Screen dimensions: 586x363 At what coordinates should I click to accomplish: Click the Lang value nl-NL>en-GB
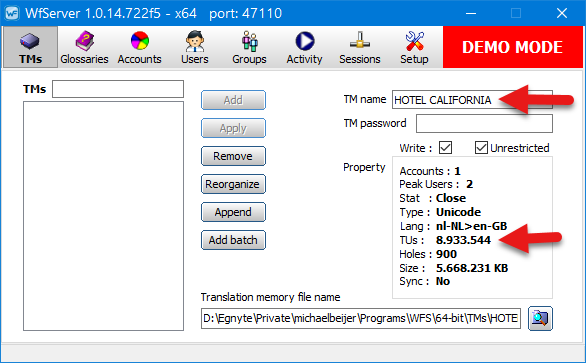click(471, 226)
